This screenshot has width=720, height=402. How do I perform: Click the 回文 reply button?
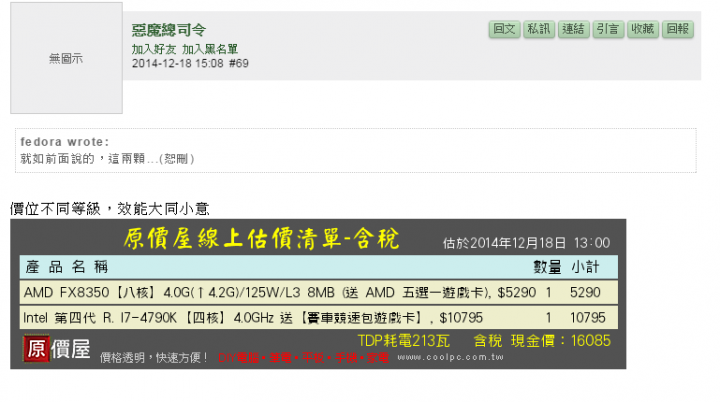click(x=504, y=29)
